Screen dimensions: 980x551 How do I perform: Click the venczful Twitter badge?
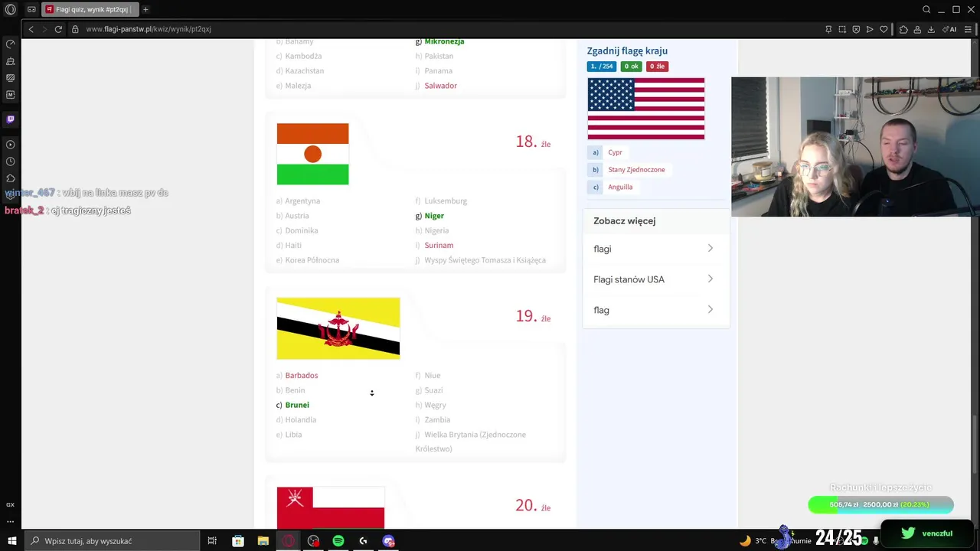pyautogui.click(x=927, y=533)
